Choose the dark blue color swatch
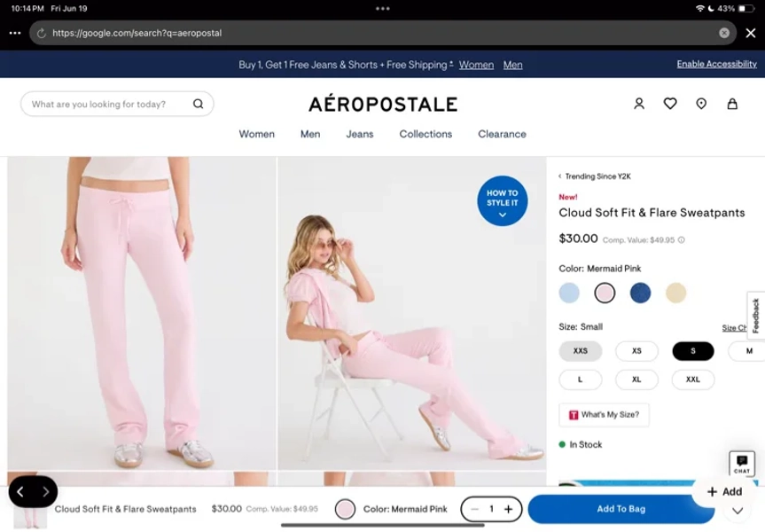Image resolution: width=765 pixels, height=532 pixels. [640, 293]
